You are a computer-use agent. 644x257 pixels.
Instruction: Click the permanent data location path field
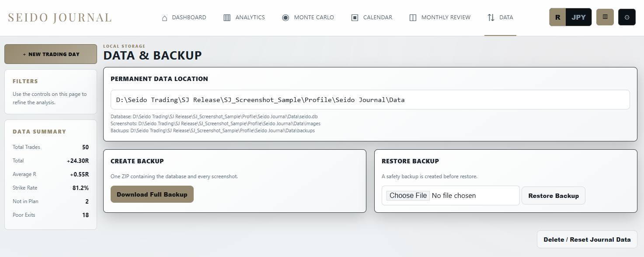[x=370, y=100]
